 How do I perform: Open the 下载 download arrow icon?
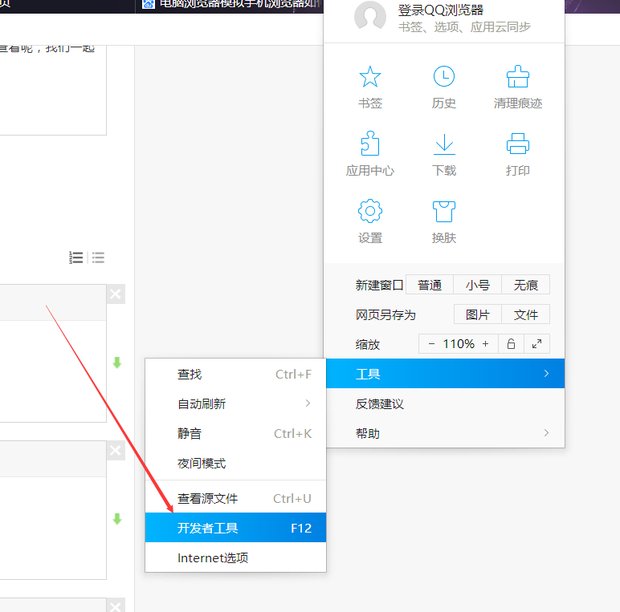click(444, 144)
